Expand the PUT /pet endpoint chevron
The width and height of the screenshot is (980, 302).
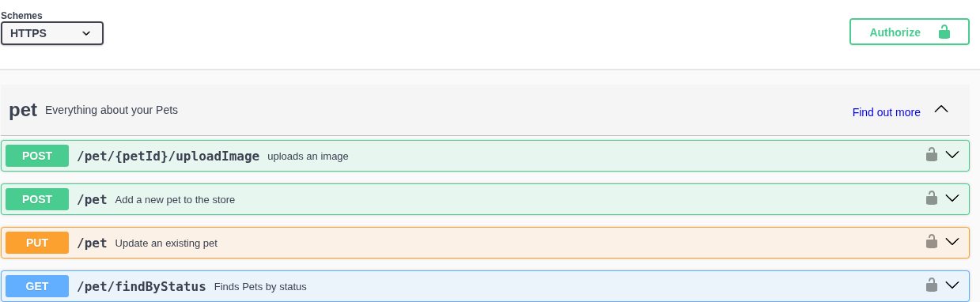pos(952,242)
